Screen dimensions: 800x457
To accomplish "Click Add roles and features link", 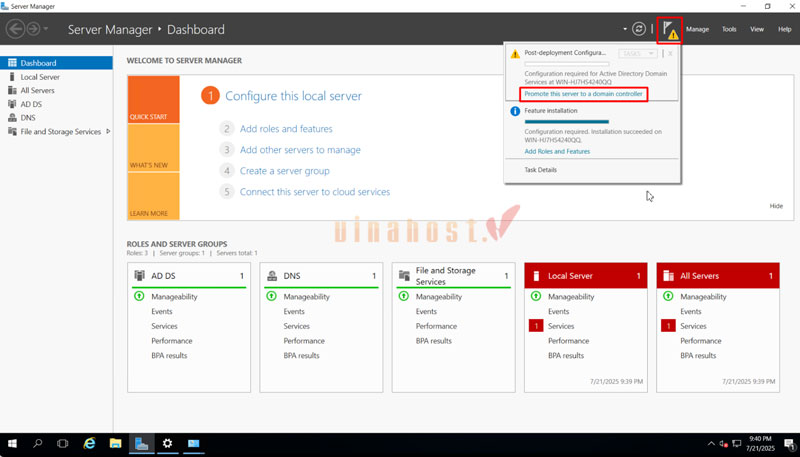I will pyautogui.click(x=286, y=129).
